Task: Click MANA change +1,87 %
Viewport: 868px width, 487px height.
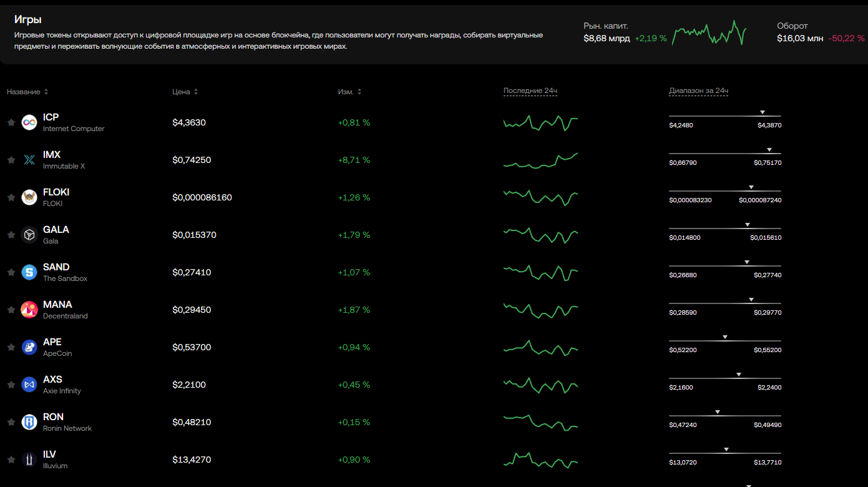Action: [354, 310]
